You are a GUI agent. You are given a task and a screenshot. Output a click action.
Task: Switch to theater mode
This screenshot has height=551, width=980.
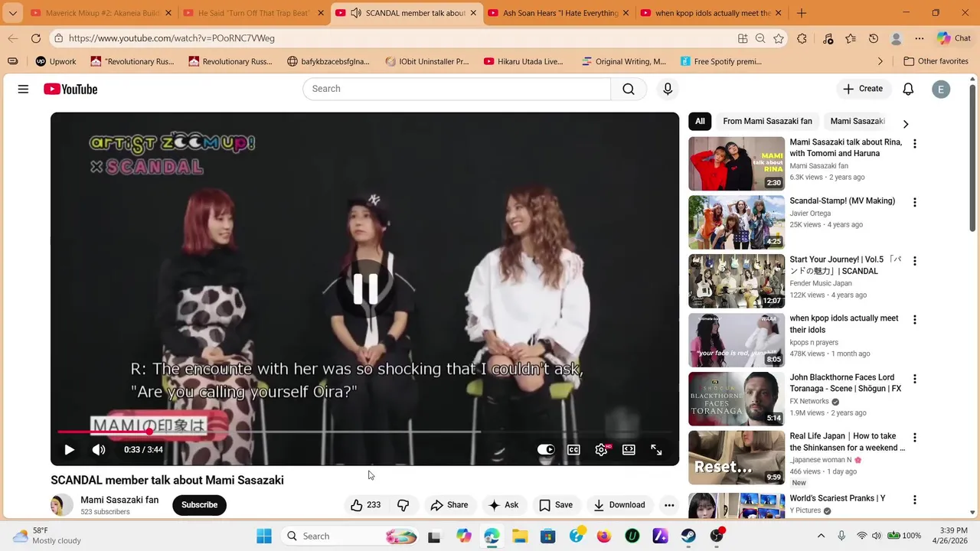(629, 450)
